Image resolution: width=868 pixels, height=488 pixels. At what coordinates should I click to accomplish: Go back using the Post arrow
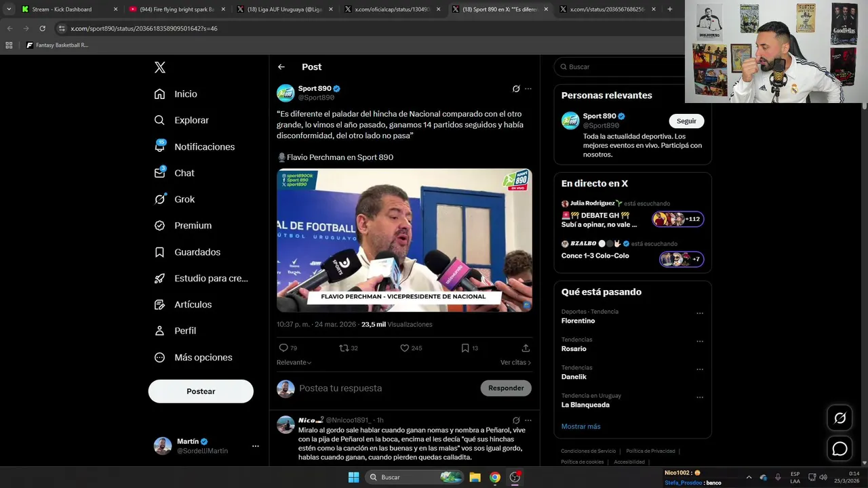[281, 67]
